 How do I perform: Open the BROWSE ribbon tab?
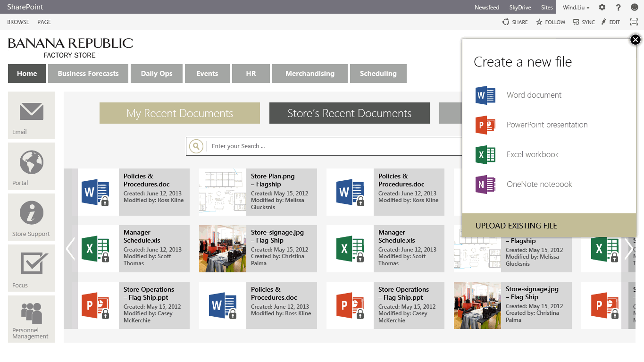click(18, 22)
